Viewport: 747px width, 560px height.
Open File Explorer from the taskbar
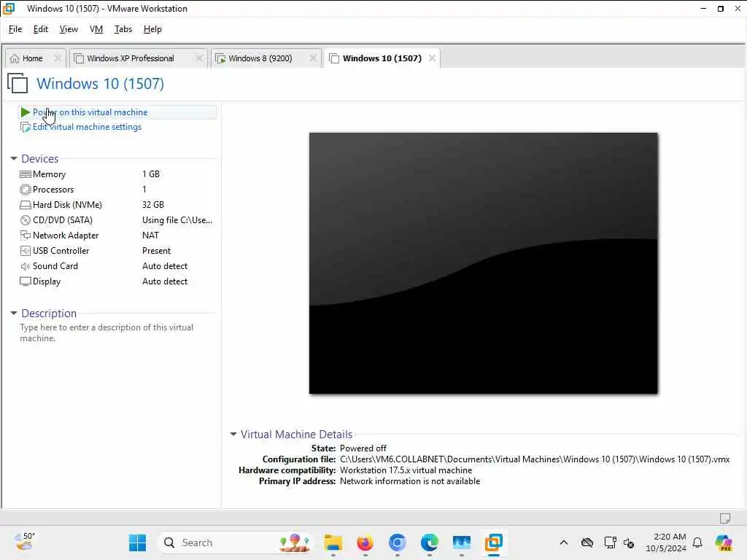pyautogui.click(x=333, y=542)
